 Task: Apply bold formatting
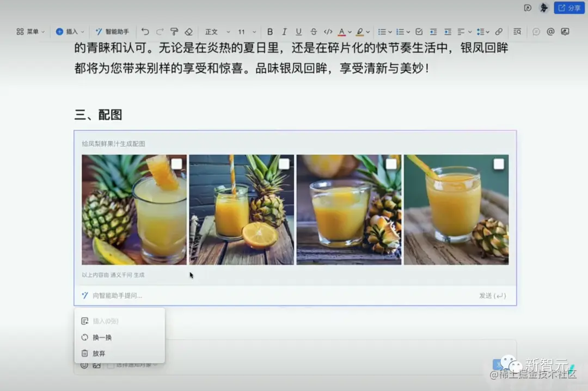pyautogui.click(x=269, y=32)
